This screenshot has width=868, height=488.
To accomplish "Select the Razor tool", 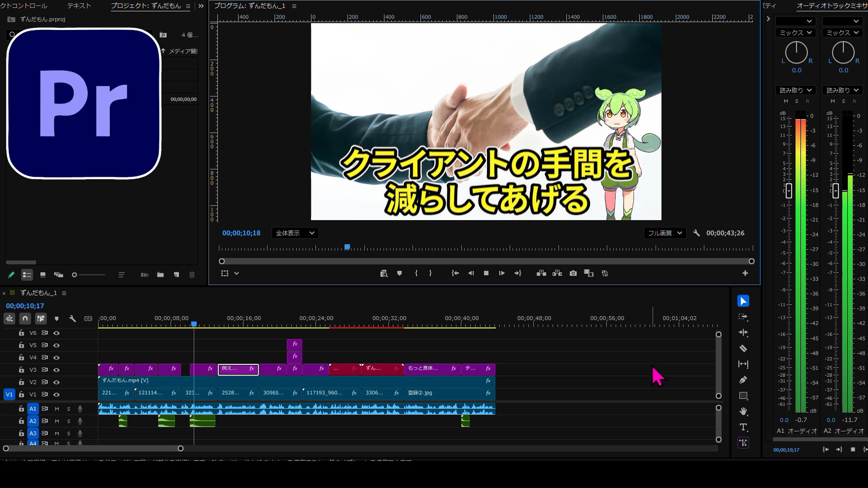I will coord(743,349).
